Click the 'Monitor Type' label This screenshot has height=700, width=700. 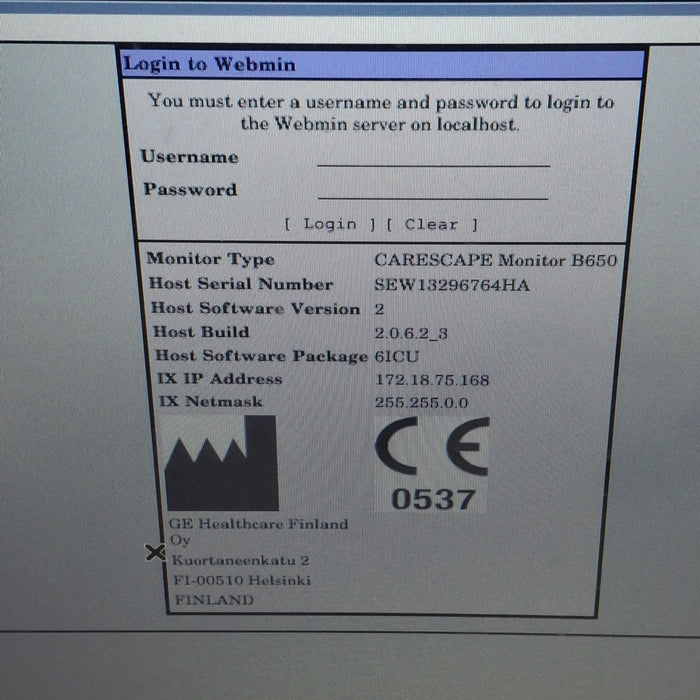coord(211,259)
